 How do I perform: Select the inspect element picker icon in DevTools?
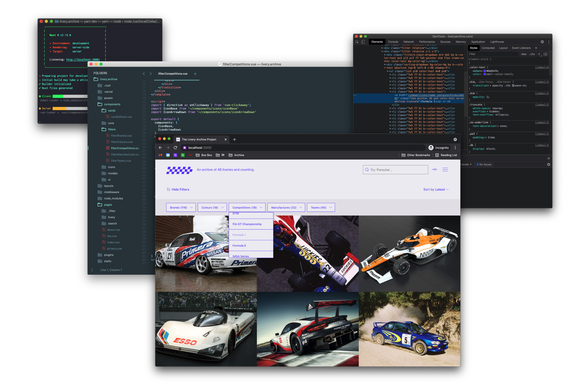pos(357,42)
